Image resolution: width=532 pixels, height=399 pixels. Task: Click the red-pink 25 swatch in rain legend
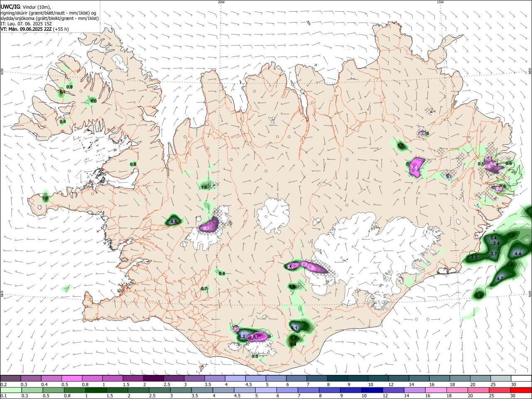coord(499,390)
